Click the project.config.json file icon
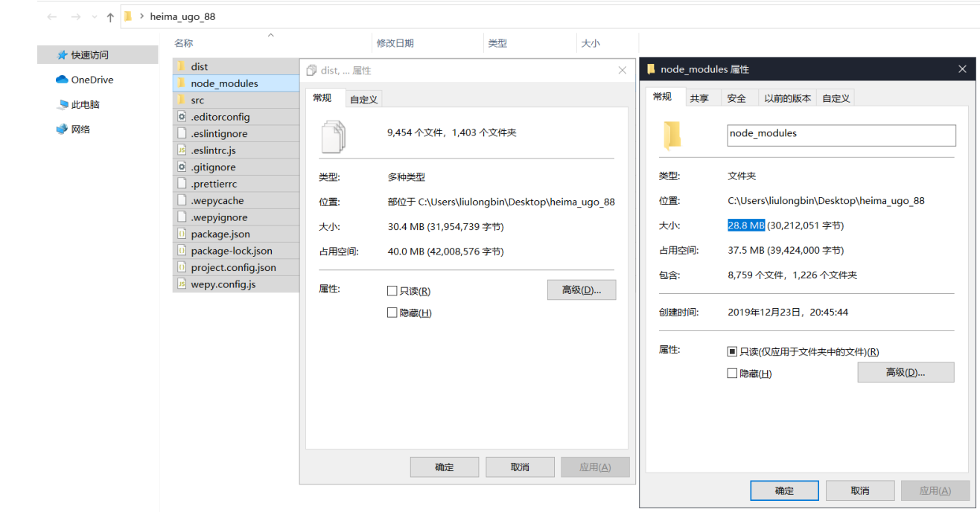 pyautogui.click(x=181, y=267)
